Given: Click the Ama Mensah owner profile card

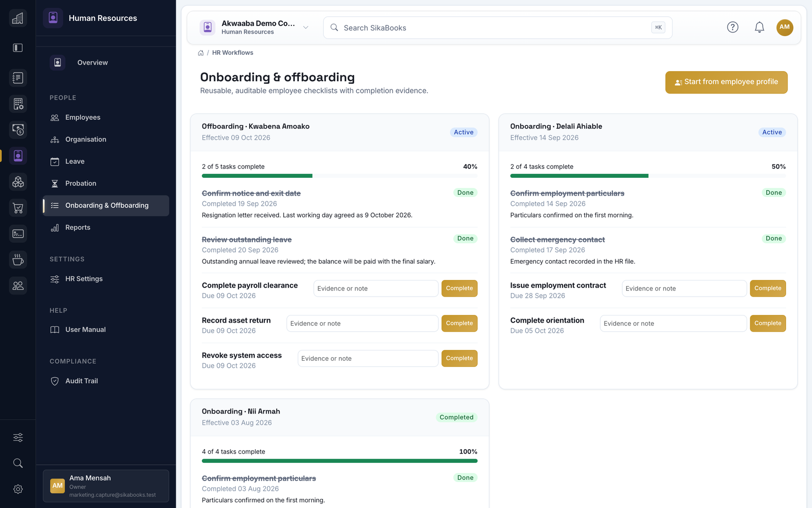Looking at the screenshot, I should [x=106, y=486].
